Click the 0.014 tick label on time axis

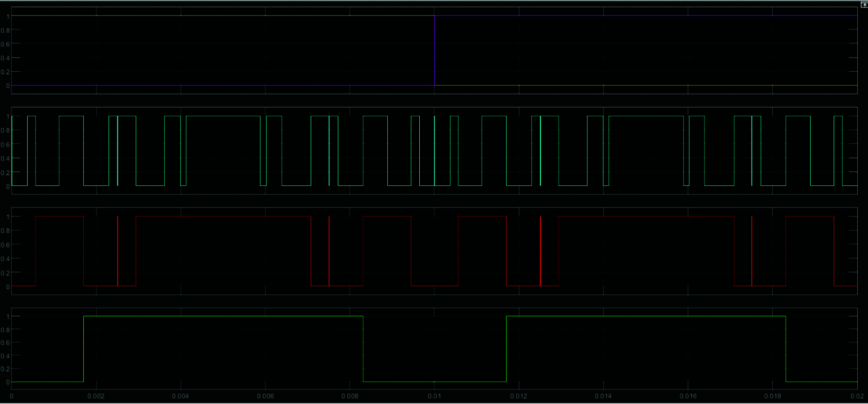click(x=603, y=396)
